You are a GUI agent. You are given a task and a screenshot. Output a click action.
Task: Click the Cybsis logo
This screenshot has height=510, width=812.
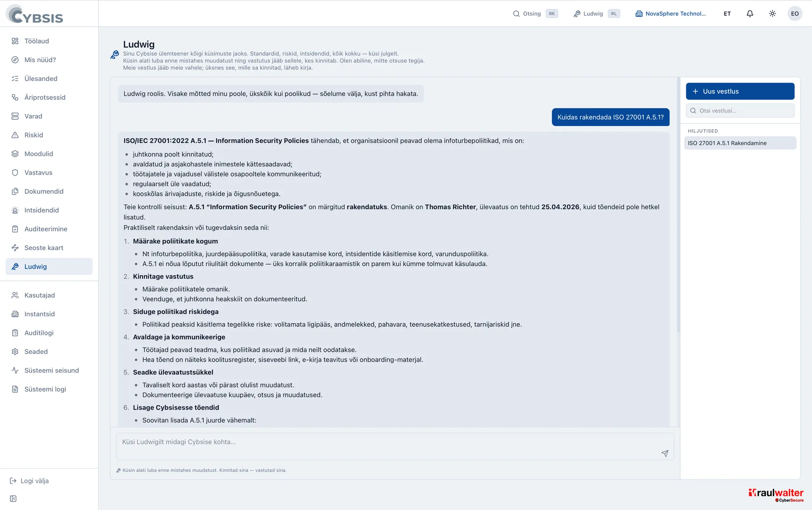[35, 14]
